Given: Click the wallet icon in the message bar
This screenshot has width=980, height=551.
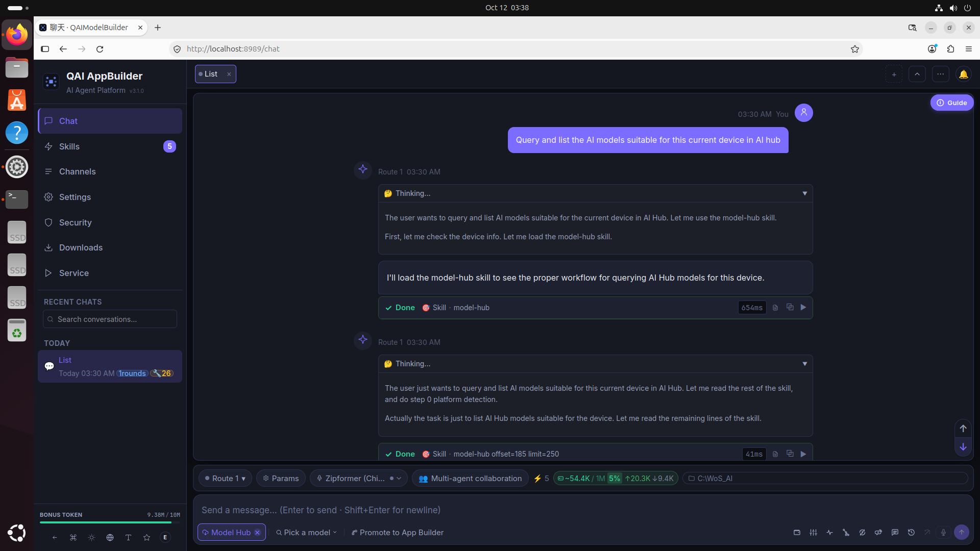Looking at the screenshot, I should (797, 533).
